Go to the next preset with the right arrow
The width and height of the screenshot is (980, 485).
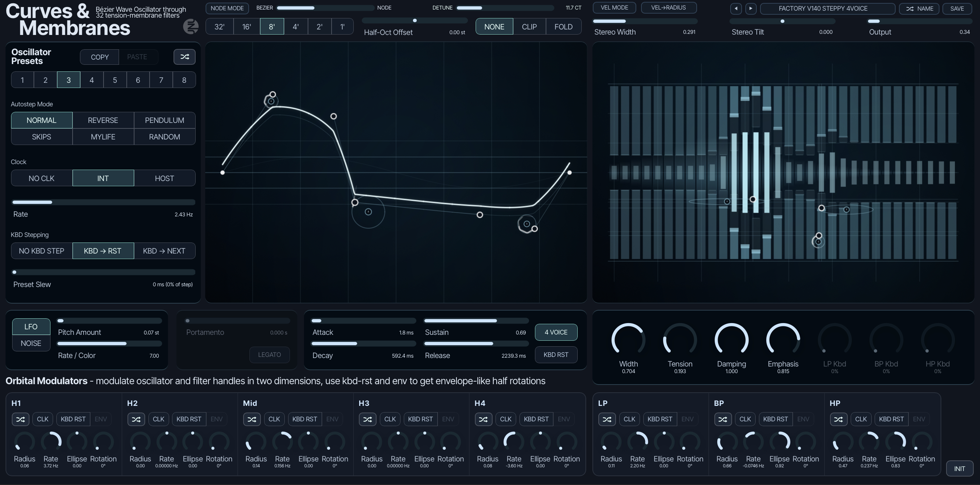[x=750, y=8]
